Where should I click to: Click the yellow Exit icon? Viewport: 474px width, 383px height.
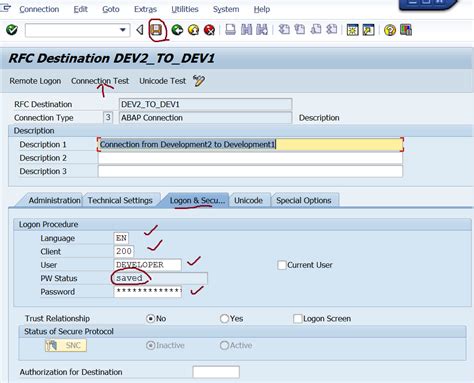pos(193,30)
